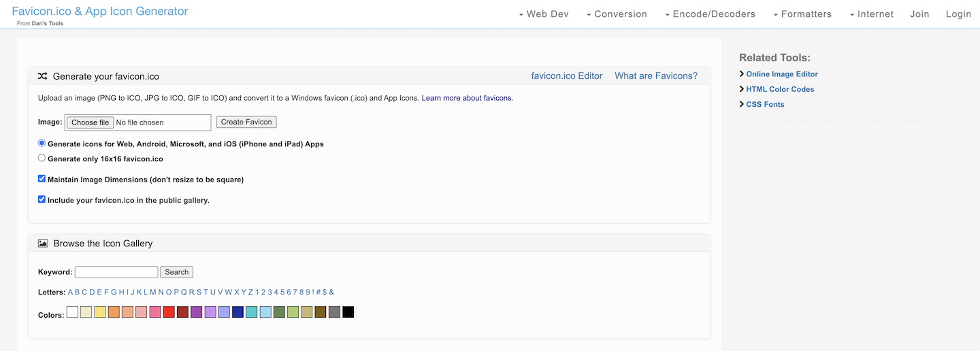Expand the Encode/Decoders dropdown
The width and height of the screenshot is (980, 351).
tap(709, 14)
